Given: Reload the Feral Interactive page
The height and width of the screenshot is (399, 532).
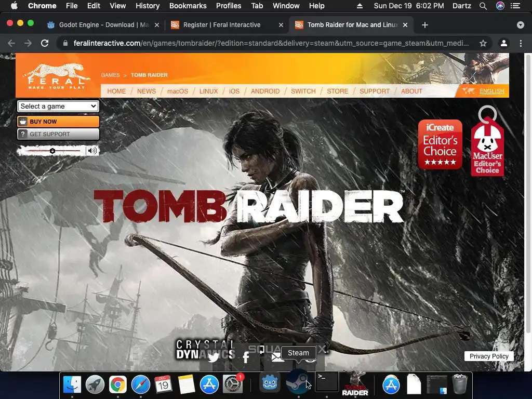Looking at the screenshot, I should coord(45,43).
